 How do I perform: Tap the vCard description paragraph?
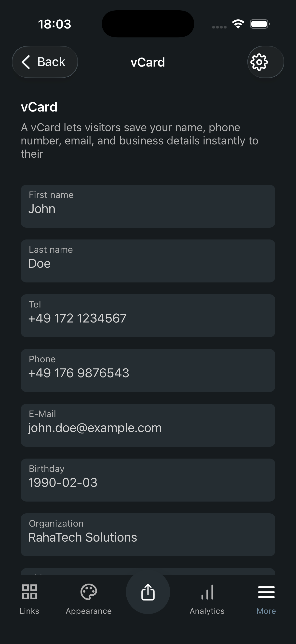(139, 141)
